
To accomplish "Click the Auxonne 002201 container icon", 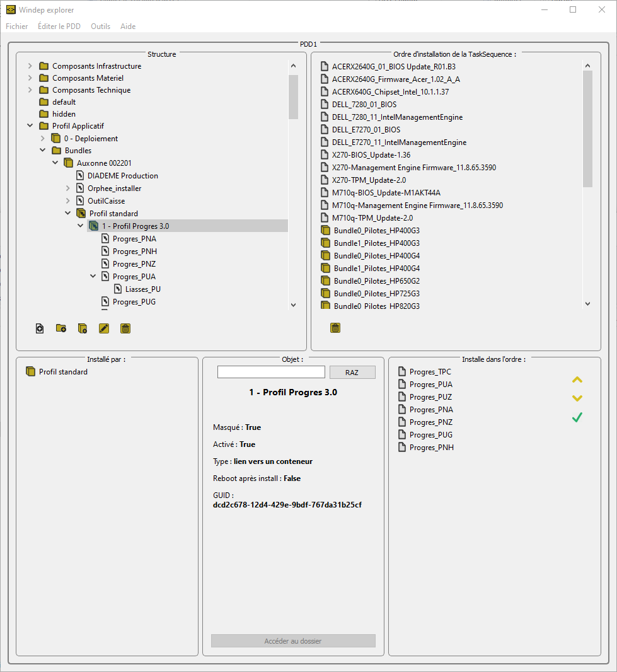I will tap(69, 163).
